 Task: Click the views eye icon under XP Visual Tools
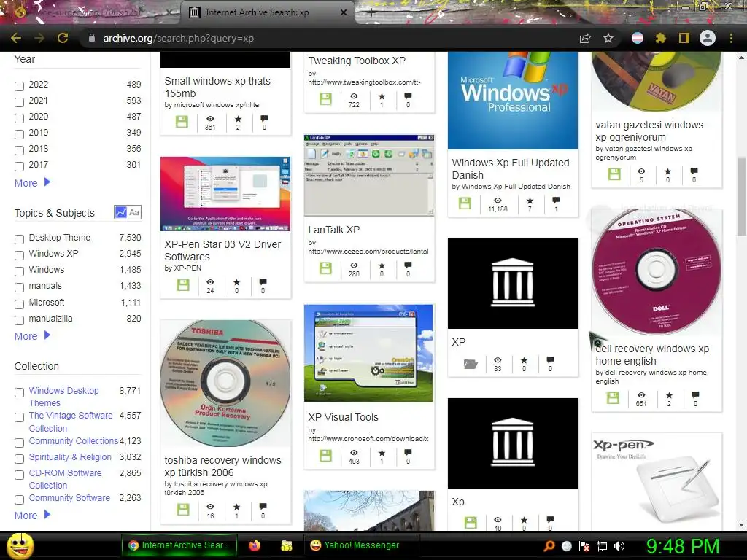coord(354,452)
